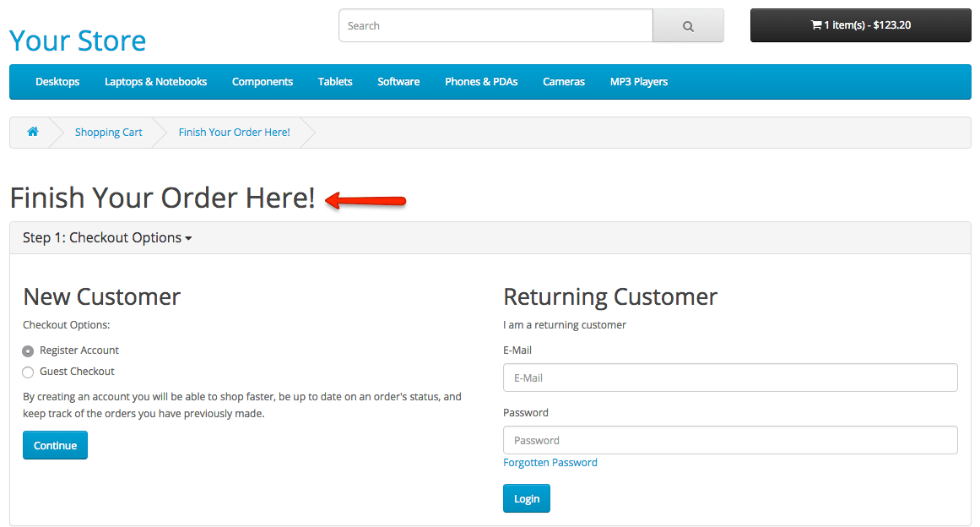This screenshot has height=527, width=980.
Task: Click the Continue button
Action: pyautogui.click(x=55, y=445)
